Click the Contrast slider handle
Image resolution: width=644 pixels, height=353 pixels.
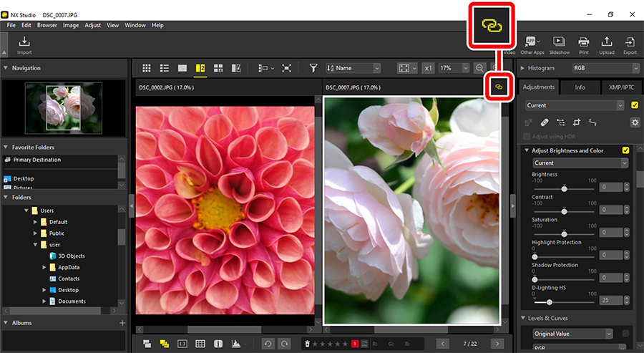pyautogui.click(x=564, y=212)
